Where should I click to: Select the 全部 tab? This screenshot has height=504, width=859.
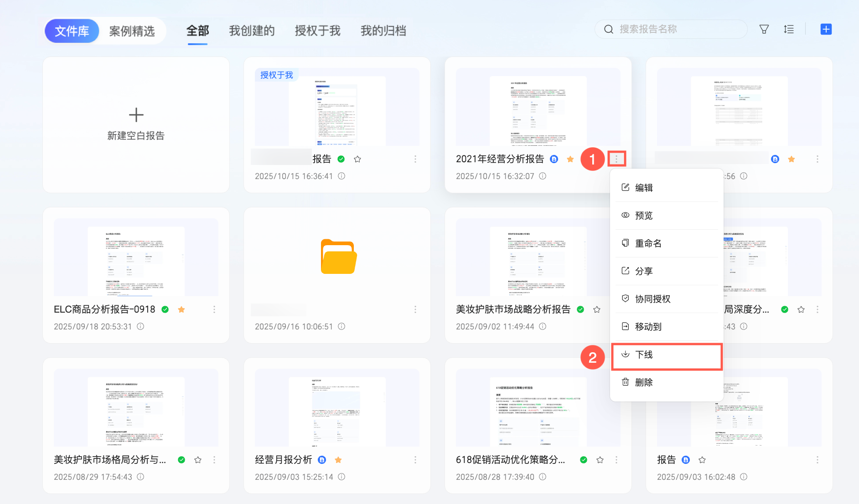[198, 31]
